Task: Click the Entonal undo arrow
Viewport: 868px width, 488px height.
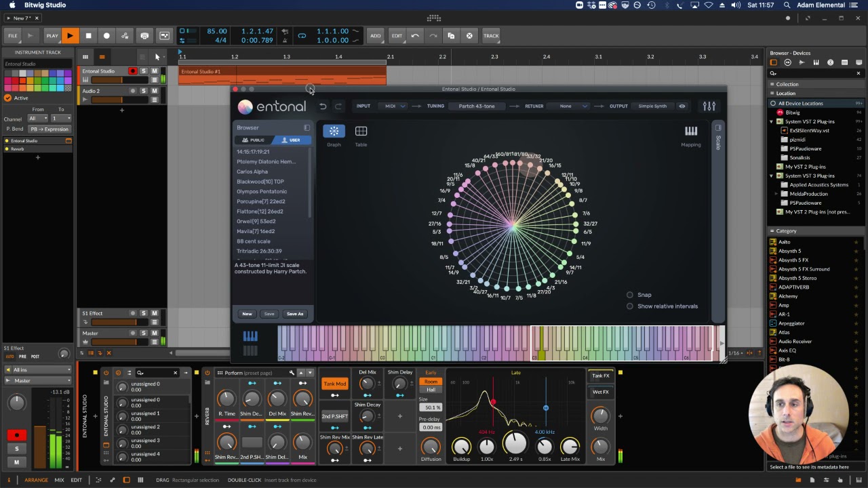Action: [x=323, y=106]
